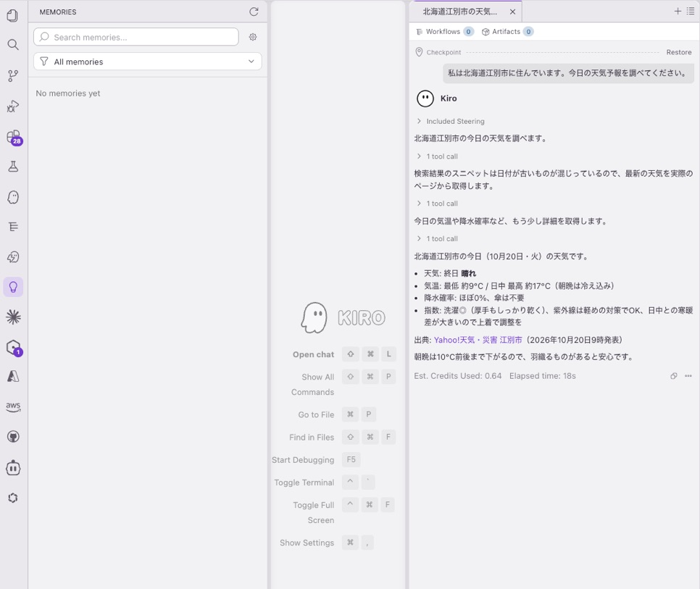Image resolution: width=700 pixels, height=589 pixels.
Task: Click the Elapsed time: 18s text
Action: (543, 376)
